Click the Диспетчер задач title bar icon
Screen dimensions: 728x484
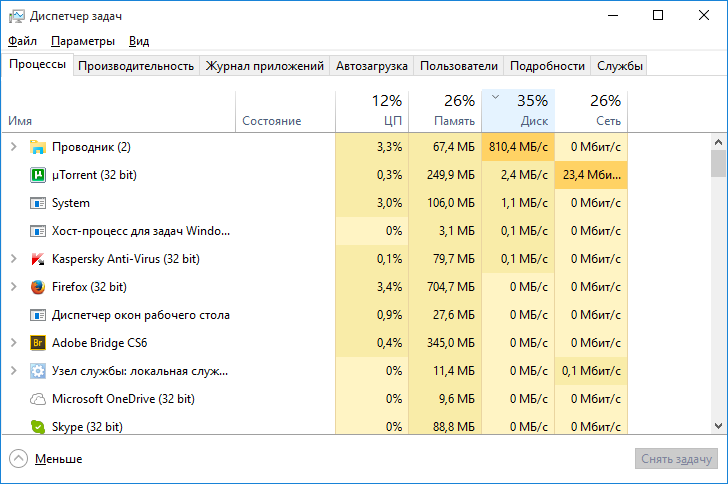(x=16, y=16)
